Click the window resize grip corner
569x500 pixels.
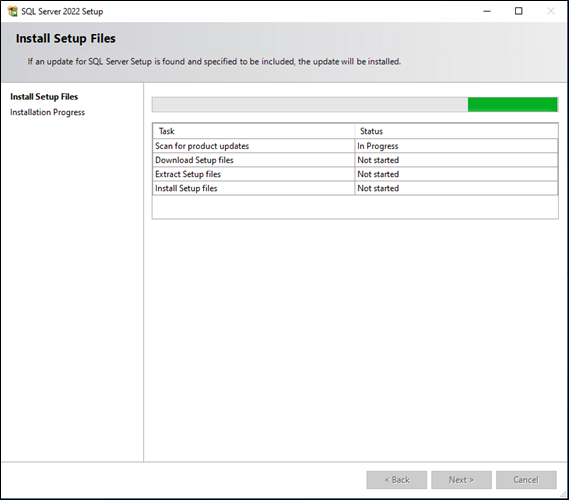[563, 494]
